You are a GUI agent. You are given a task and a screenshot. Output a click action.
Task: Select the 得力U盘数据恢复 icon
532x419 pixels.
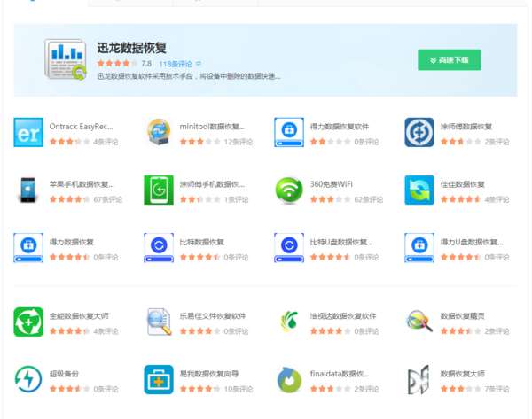pyautogui.click(x=419, y=248)
